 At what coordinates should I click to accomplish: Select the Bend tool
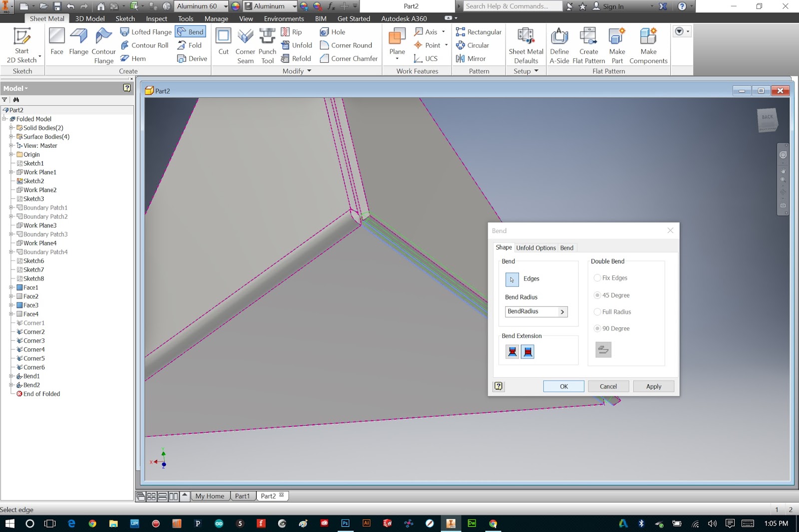[190, 31]
